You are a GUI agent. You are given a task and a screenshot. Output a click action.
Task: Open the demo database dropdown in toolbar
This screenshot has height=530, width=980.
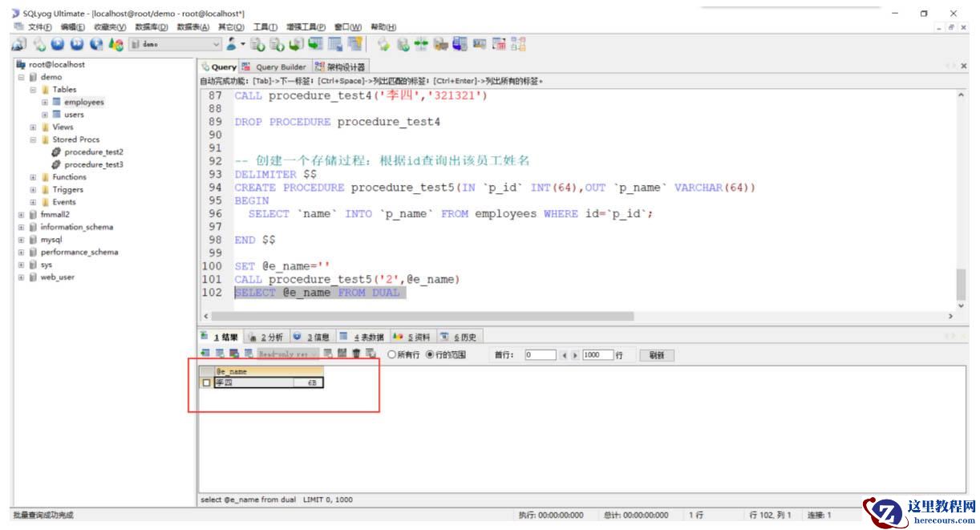pyautogui.click(x=217, y=45)
